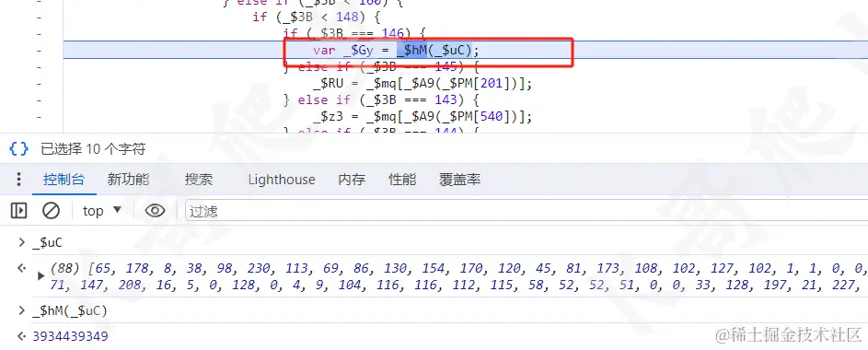The width and height of the screenshot is (868, 350).
Task: Open the 覆盖率 tab
Action: (460, 180)
